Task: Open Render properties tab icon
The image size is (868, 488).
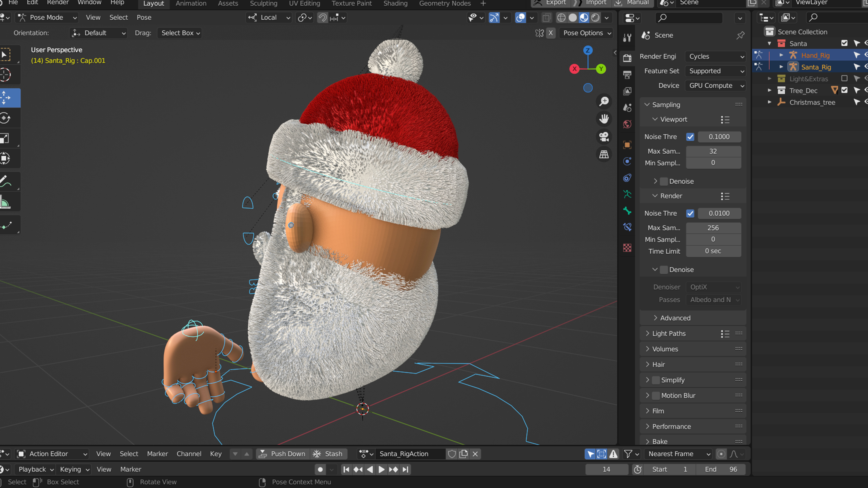Action: pyautogui.click(x=627, y=58)
